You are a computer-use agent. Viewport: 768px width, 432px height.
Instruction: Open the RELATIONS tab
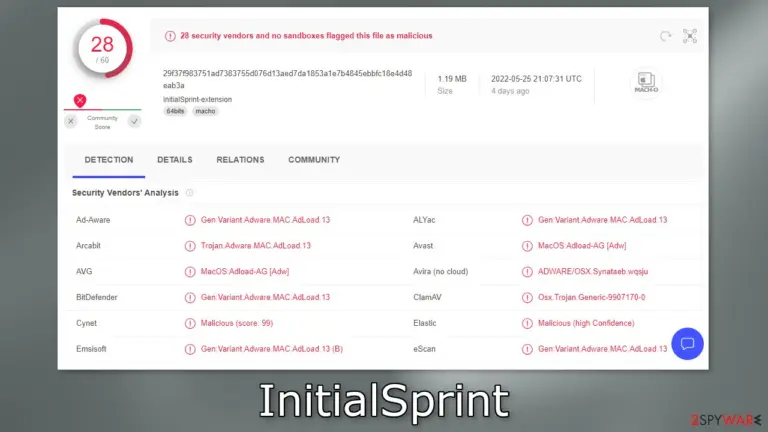240,160
